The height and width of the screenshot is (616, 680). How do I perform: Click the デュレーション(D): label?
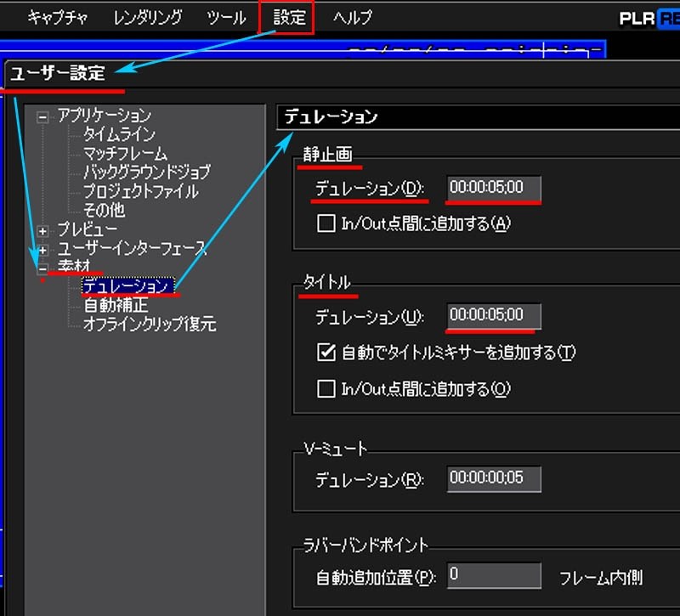pos(370,189)
